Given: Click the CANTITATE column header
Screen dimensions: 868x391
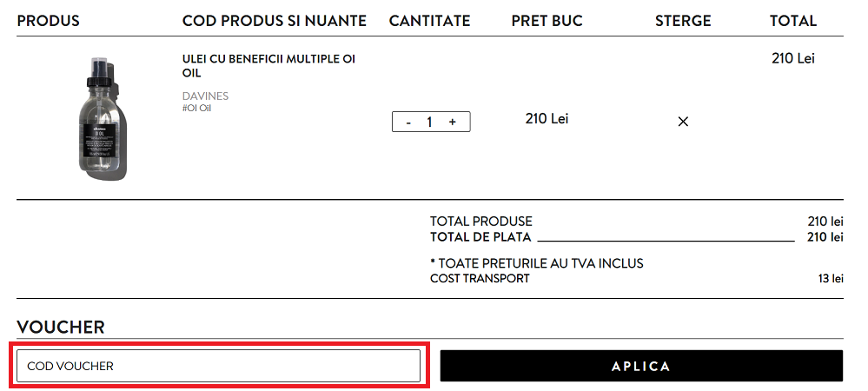Looking at the screenshot, I should pyautogui.click(x=429, y=21).
